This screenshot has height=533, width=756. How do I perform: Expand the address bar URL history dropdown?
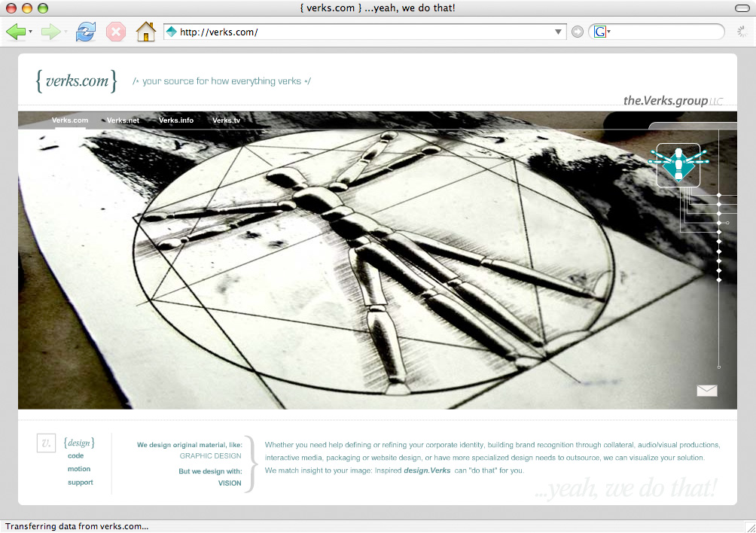(558, 32)
